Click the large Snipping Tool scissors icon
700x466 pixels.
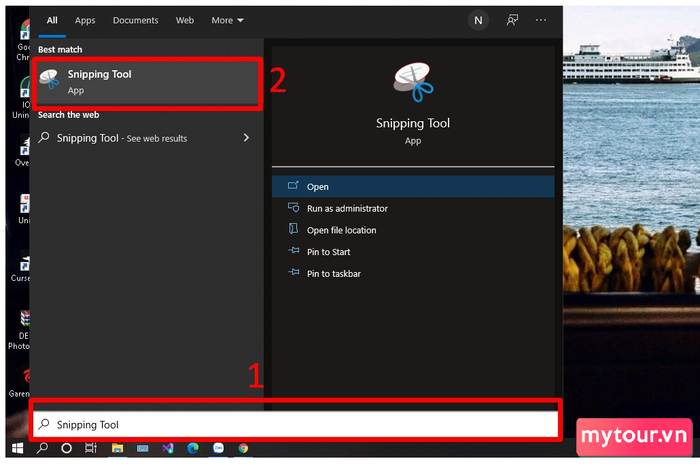pos(413,82)
